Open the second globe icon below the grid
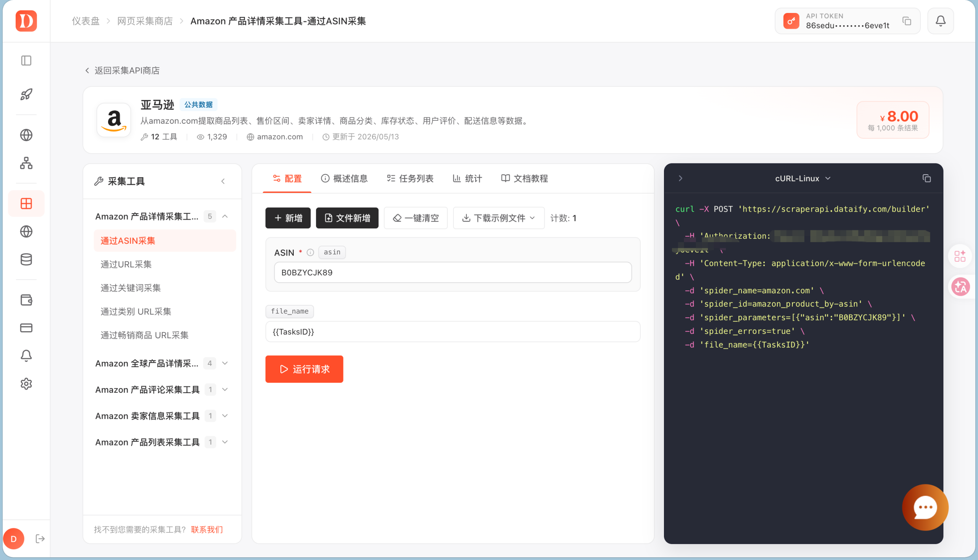 (26, 231)
